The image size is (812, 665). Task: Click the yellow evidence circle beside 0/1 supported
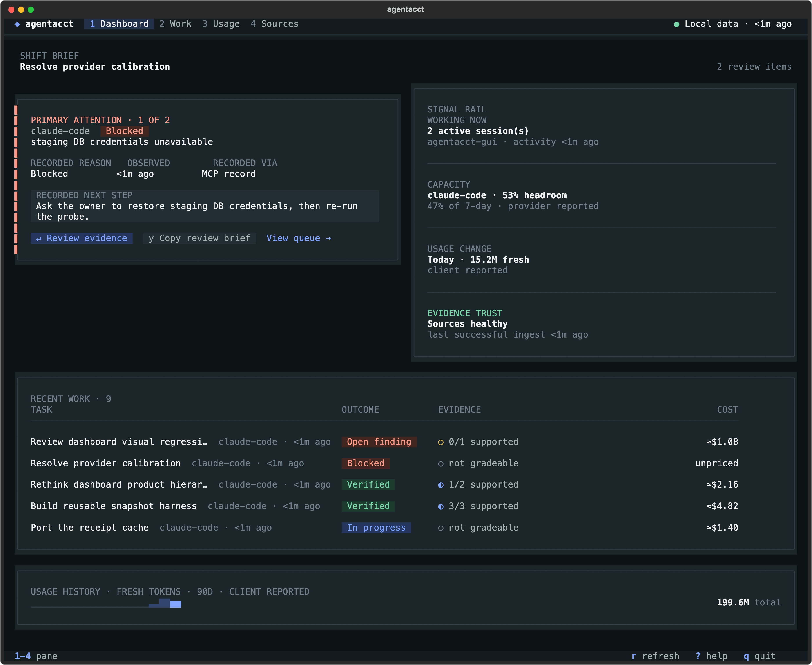point(441,442)
